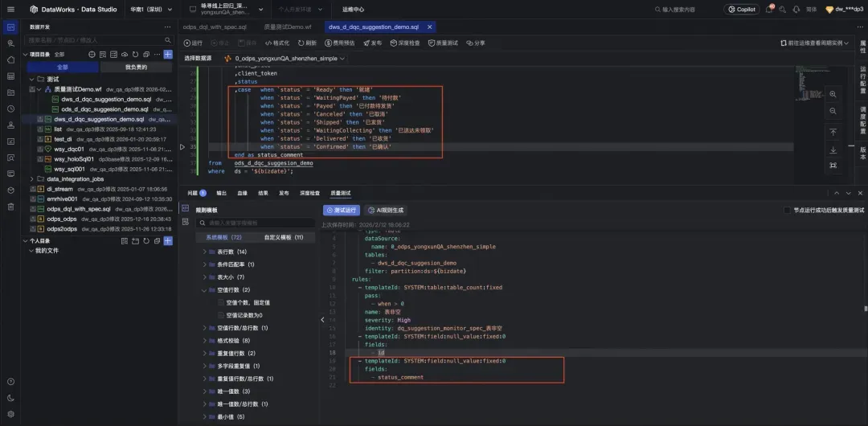Toggle checkbox beside emrhive001 node

(33, 199)
